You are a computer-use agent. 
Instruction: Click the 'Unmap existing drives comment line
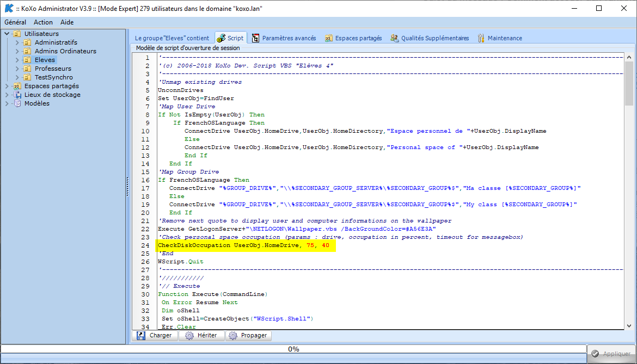click(x=200, y=82)
